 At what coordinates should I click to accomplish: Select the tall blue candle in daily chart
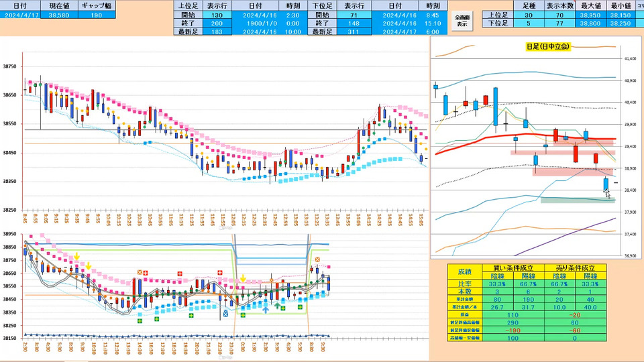[x=496, y=107]
